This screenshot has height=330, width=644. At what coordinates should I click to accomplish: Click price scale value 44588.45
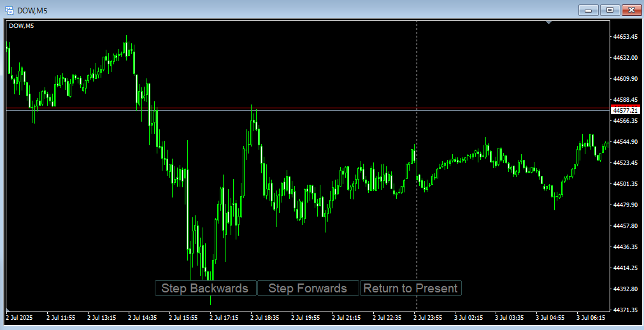coord(625,99)
